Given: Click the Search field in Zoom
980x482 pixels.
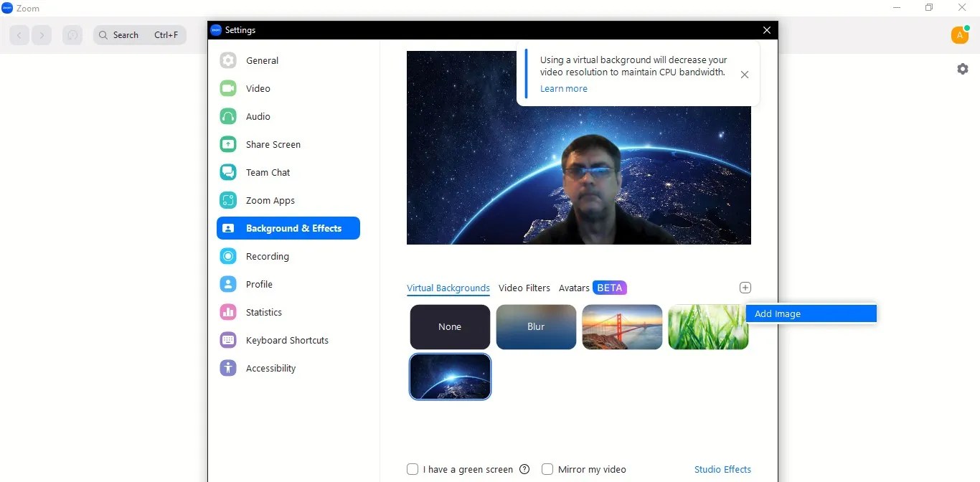Looking at the screenshot, I should [x=140, y=34].
